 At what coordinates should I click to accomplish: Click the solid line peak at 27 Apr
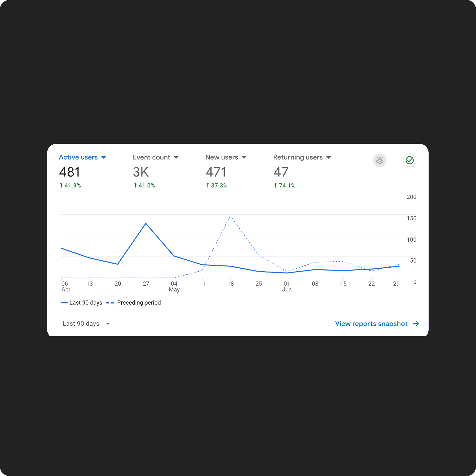tap(146, 223)
